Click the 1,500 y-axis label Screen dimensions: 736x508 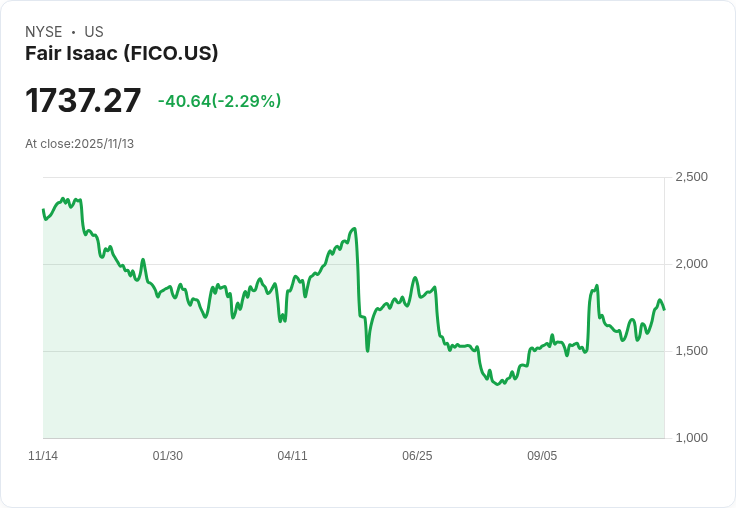pos(691,351)
